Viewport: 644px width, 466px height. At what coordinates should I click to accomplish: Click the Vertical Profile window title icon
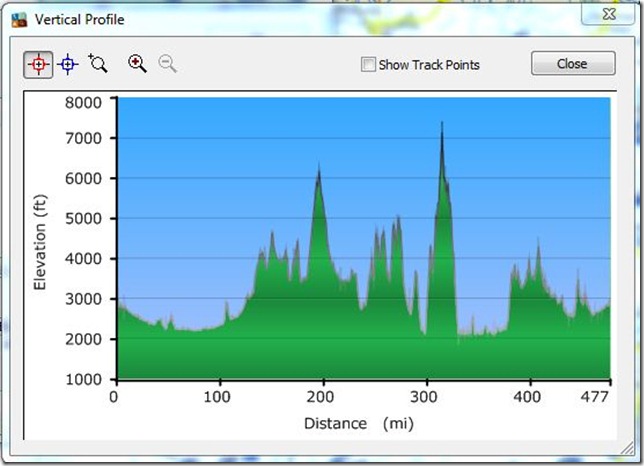(x=19, y=19)
